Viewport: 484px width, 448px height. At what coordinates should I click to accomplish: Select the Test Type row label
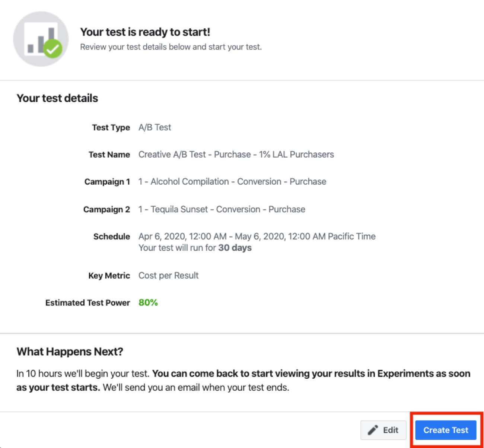111,127
